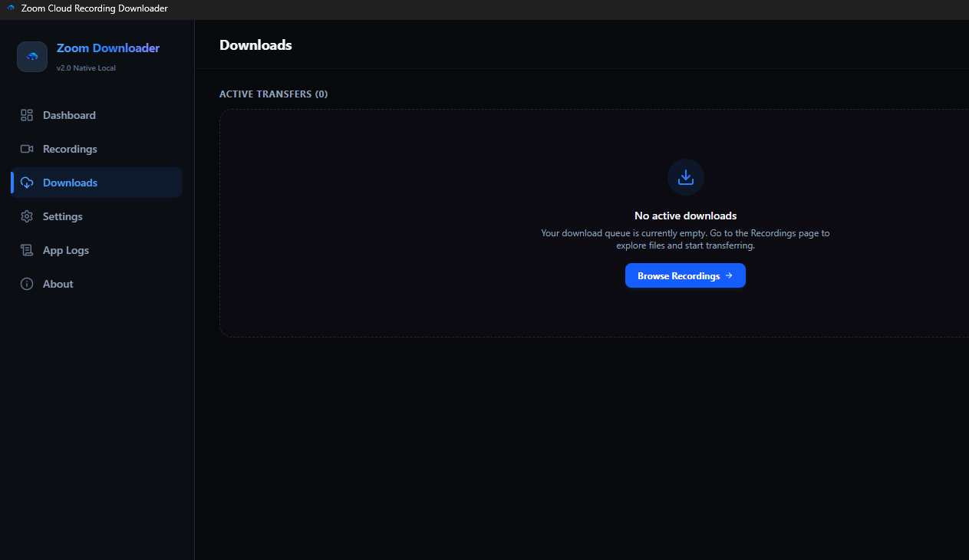Click the Browse Recordings button
This screenshot has height=560, width=969.
point(685,275)
